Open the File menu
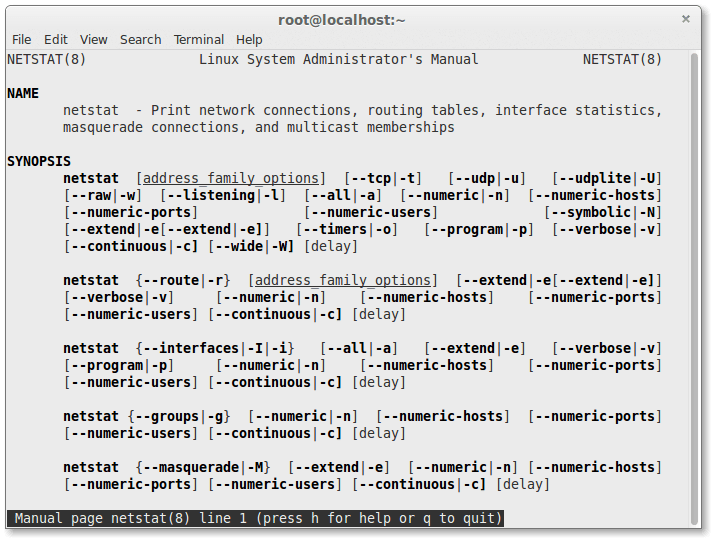Screen dimensions: 711x538 click(21, 39)
